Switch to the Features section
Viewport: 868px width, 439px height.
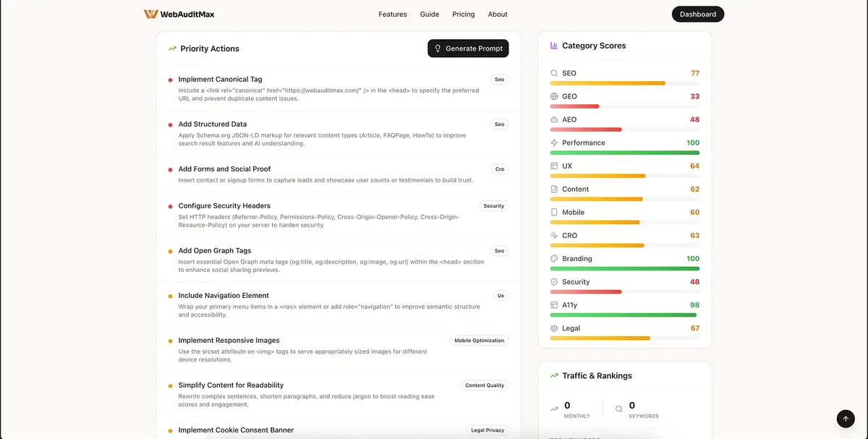pos(392,14)
